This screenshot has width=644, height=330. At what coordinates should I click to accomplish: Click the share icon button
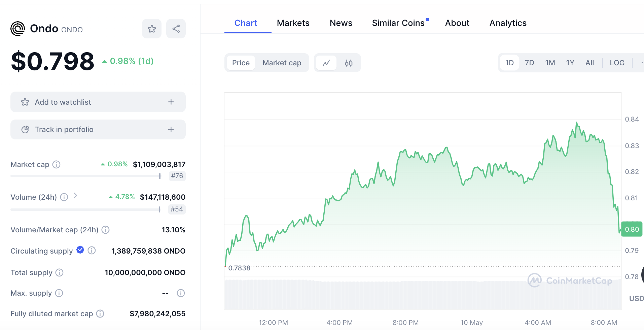pos(176,29)
